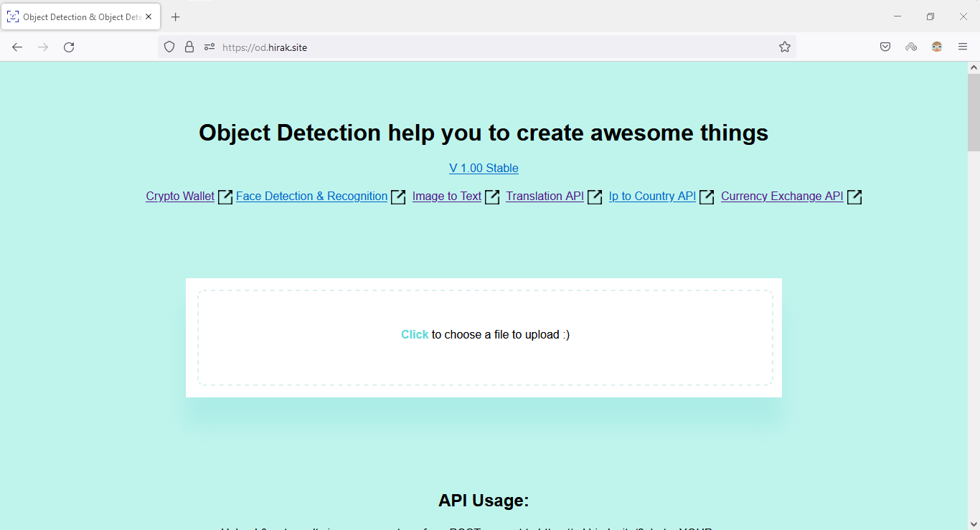Open the tracking protection shield icon
This screenshot has height=530, width=980.
(x=169, y=47)
